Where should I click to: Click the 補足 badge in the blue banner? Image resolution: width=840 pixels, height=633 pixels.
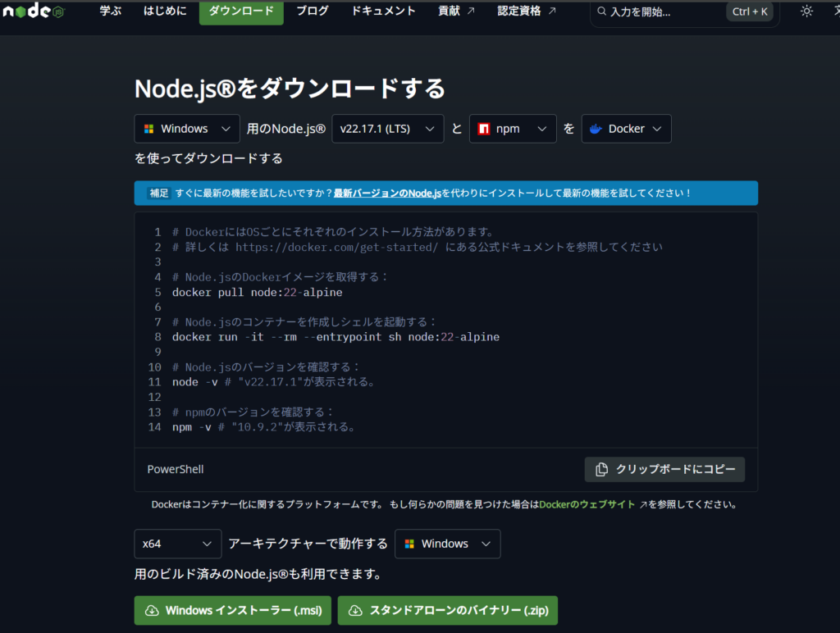(x=158, y=193)
